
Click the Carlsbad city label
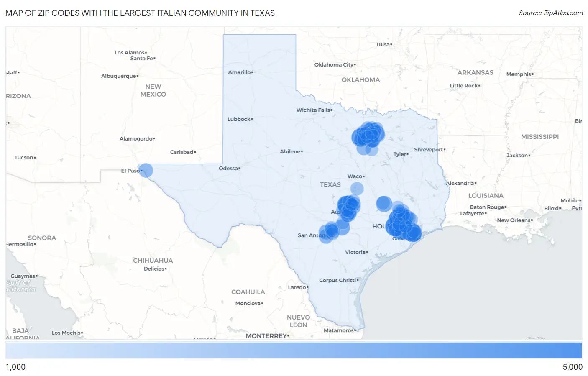point(182,152)
